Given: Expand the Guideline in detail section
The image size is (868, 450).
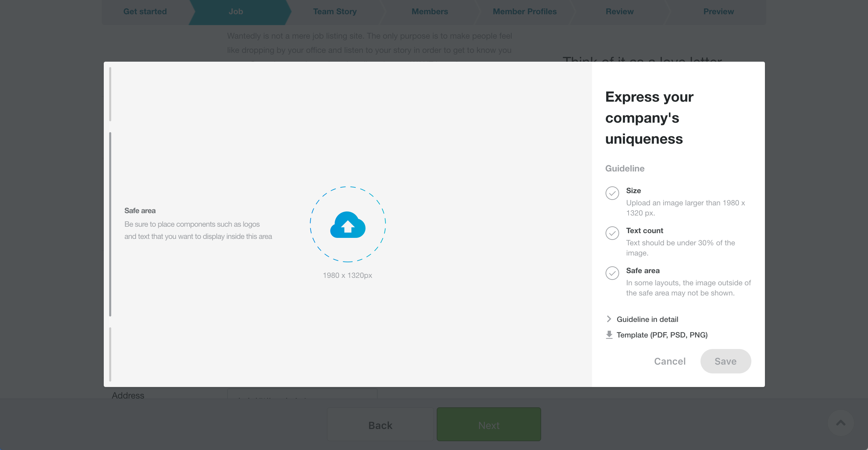Looking at the screenshot, I should [647, 319].
